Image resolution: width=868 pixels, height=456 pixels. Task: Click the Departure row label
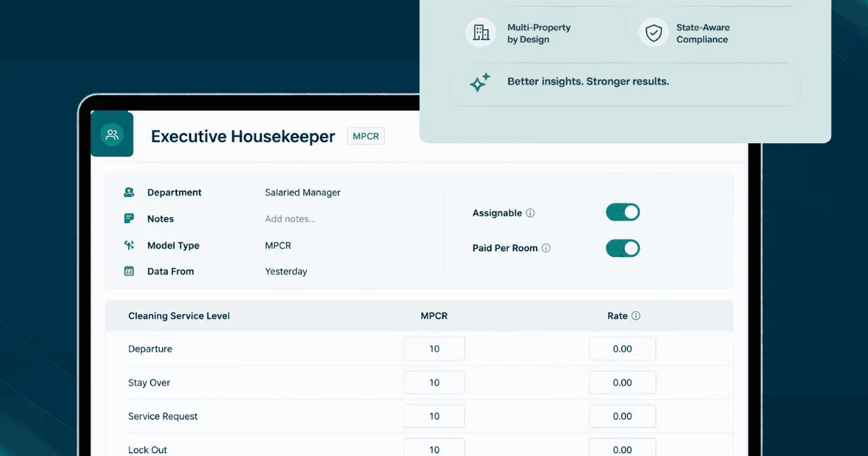pos(150,349)
